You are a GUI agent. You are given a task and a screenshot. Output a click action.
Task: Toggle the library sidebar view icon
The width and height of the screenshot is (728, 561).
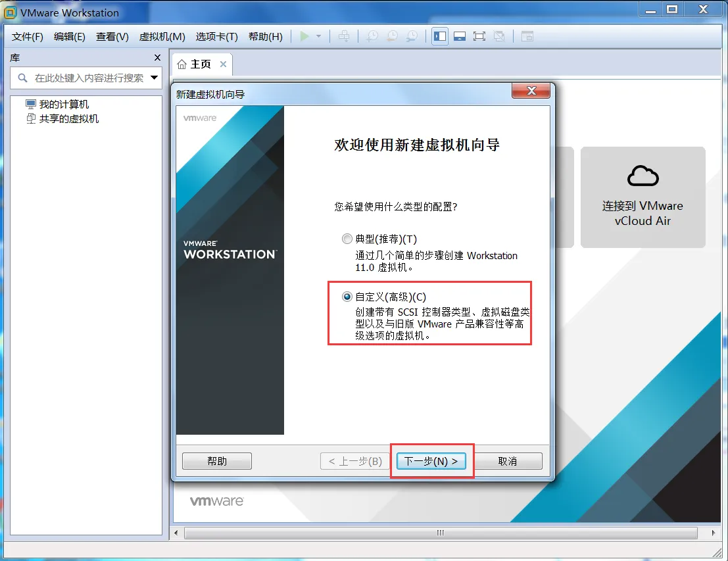[x=440, y=36]
